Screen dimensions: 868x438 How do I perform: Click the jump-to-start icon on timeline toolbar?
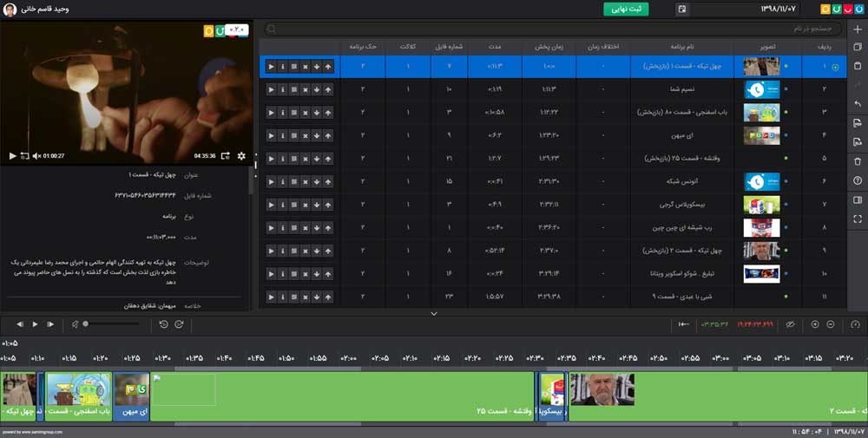click(x=684, y=324)
